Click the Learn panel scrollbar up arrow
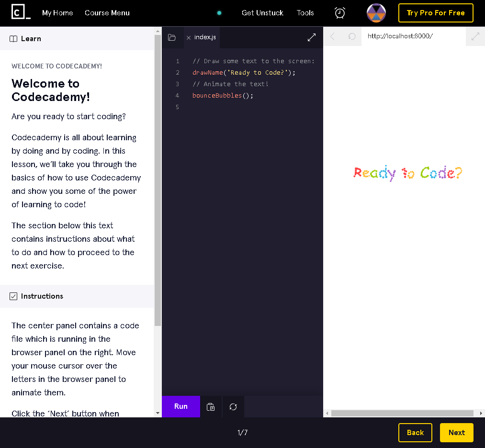The height and width of the screenshot is (448, 485). [158, 31]
